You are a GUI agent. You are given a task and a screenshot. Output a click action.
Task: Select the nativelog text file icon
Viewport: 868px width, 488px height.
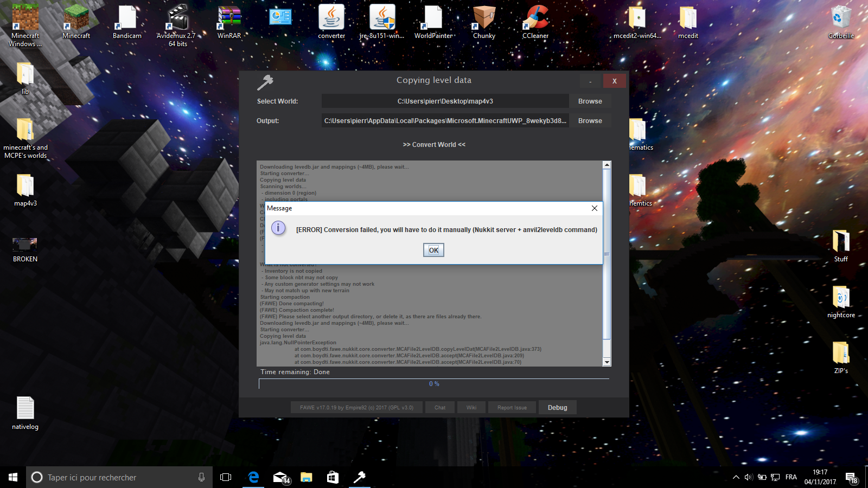25,413
